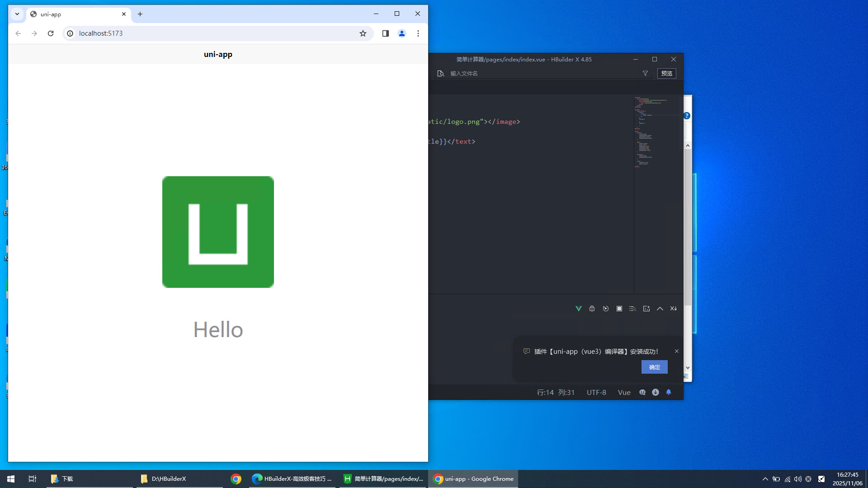Open Chrome three-dot menu

pos(418,33)
